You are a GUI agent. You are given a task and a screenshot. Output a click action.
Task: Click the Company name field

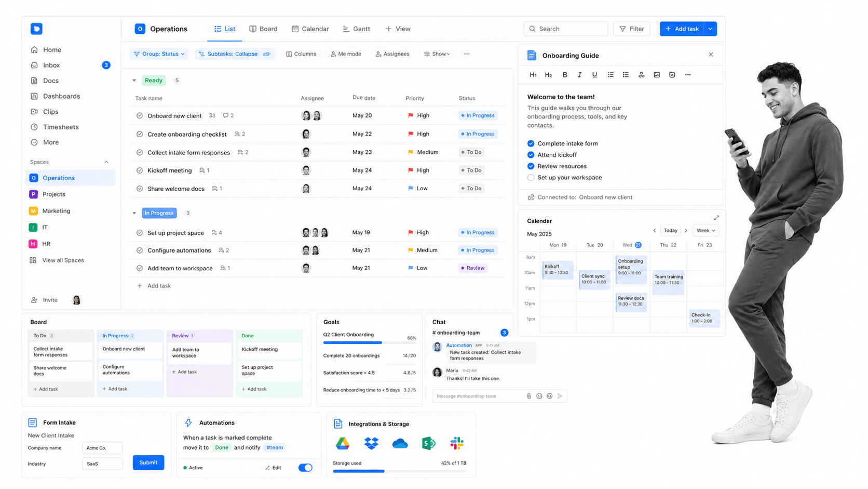coord(102,448)
